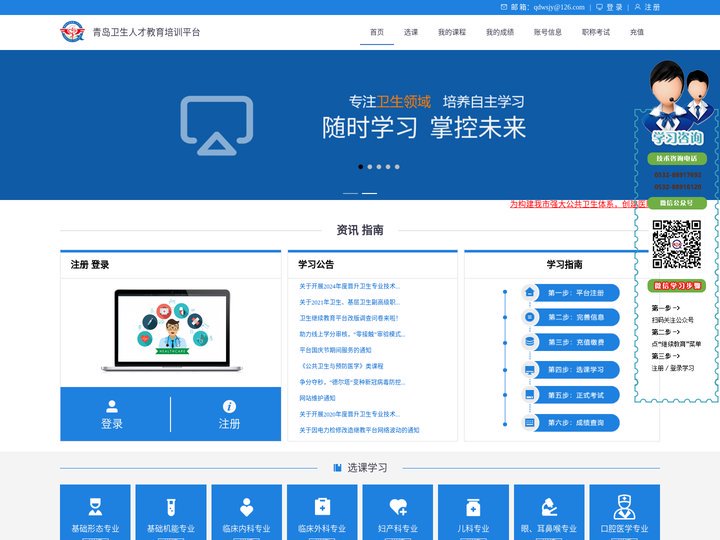
Task: Open notice 平台国庆节期间服务的通知
Action: (x=335, y=350)
